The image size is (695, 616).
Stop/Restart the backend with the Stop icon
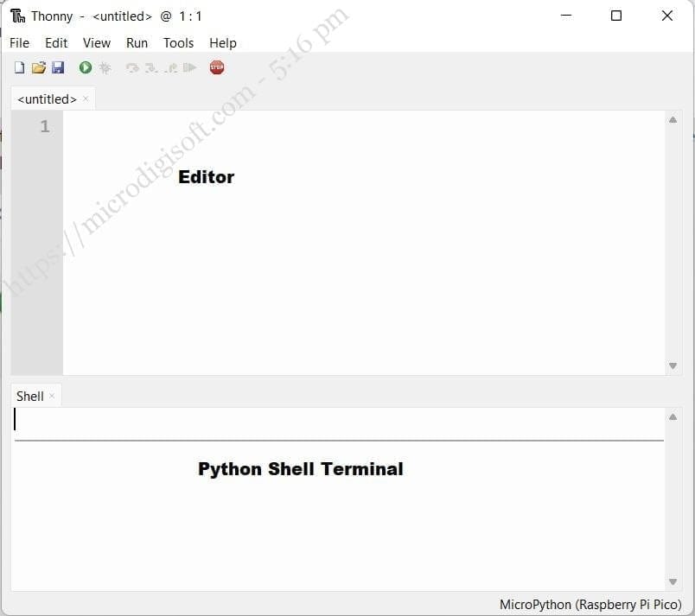[x=216, y=67]
